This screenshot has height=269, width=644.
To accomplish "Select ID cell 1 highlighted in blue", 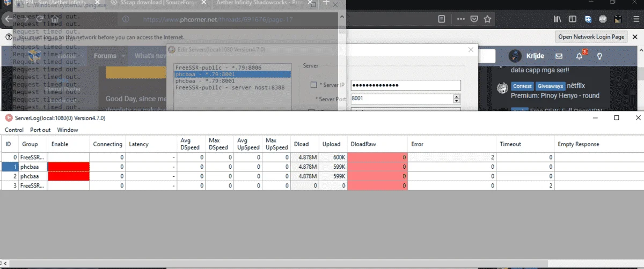I will [x=11, y=167].
